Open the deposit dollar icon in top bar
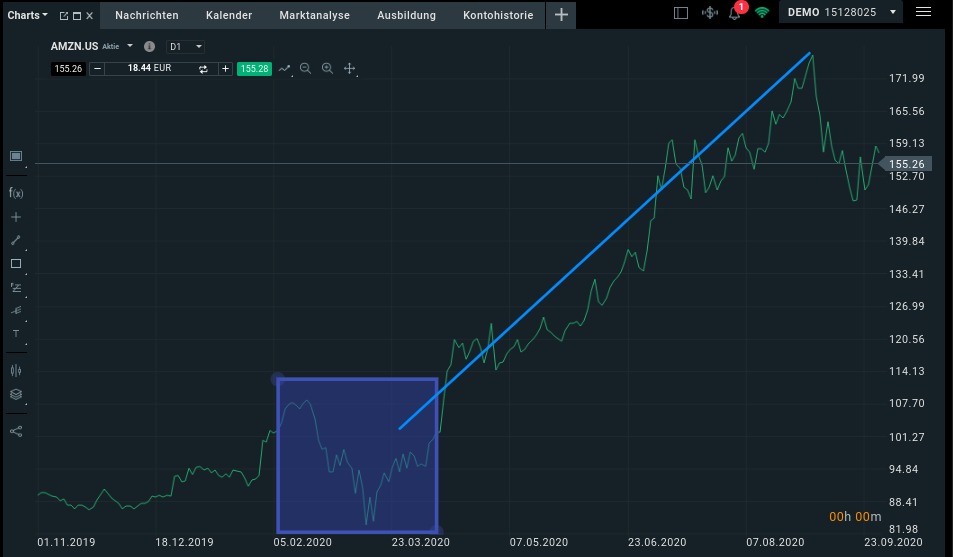The image size is (953, 557). (709, 13)
